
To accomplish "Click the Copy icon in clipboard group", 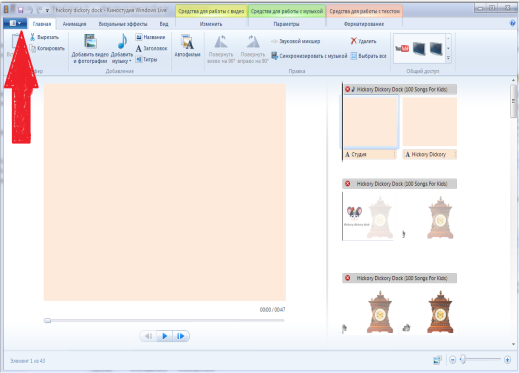I will (x=33, y=48).
